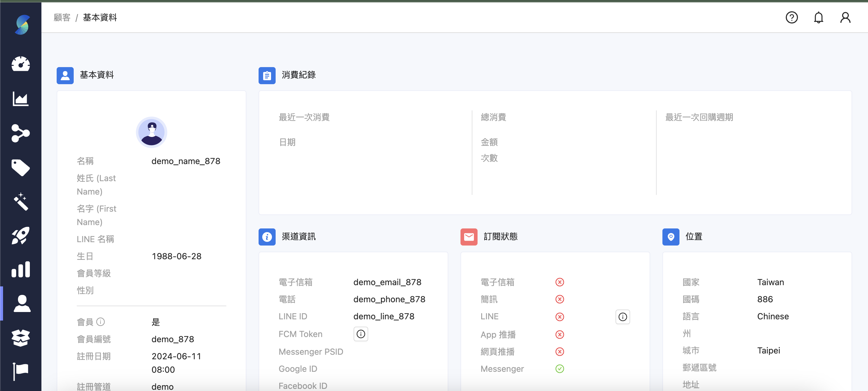
Task: Open the bar chart reports icon in sidebar
Action: (x=21, y=269)
